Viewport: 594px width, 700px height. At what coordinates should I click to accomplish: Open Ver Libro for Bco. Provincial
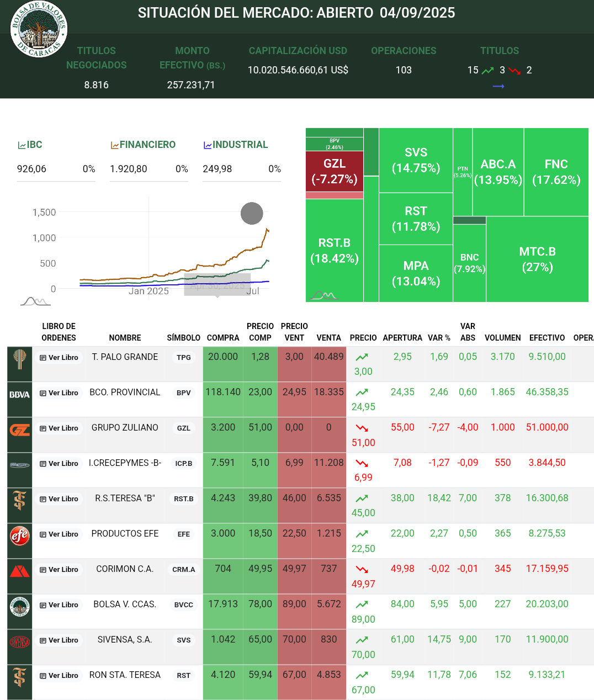pos(59,393)
